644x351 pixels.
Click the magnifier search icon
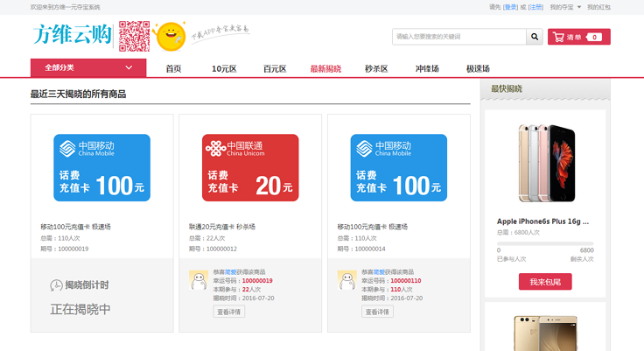(x=535, y=37)
